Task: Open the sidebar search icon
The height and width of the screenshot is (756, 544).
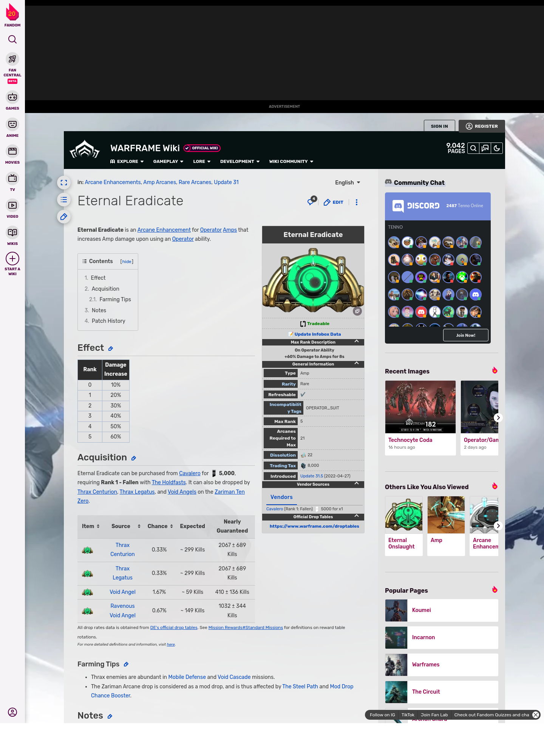Action: (x=12, y=39)
